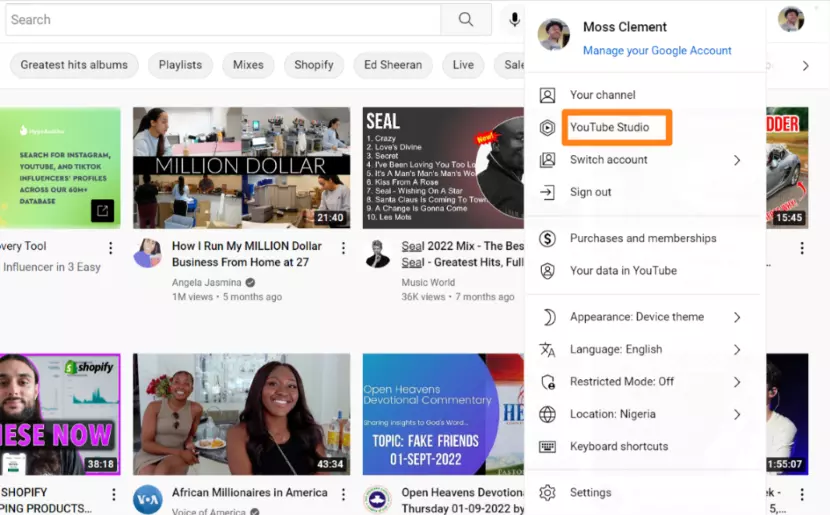The width and height of the screenshot is (830, 515).
Task: Click Manage your Google Account link
Action: coord(656,51)
